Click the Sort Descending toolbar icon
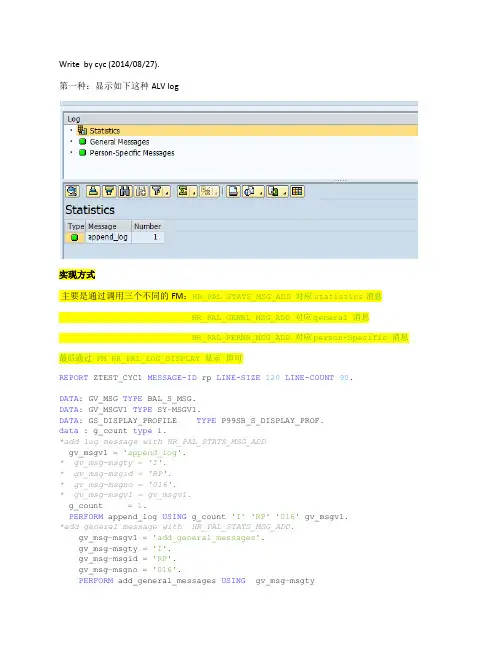 pyautogui.click(x=109, y=191)
